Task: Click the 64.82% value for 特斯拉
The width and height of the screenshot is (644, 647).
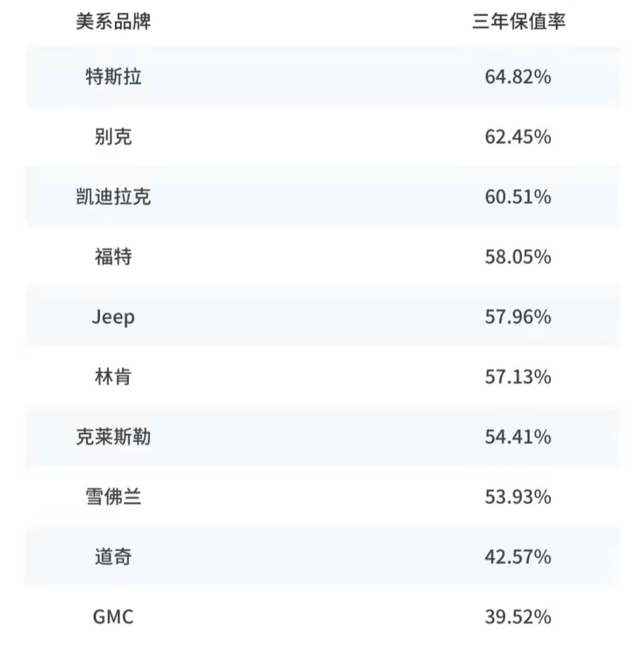Action: pos(518,77)
